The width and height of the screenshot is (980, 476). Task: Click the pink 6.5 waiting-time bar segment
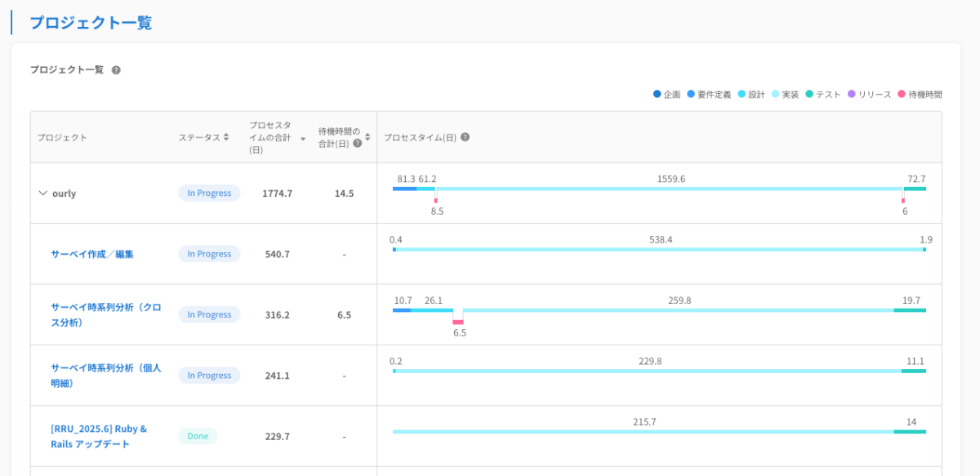coord(458,322)
